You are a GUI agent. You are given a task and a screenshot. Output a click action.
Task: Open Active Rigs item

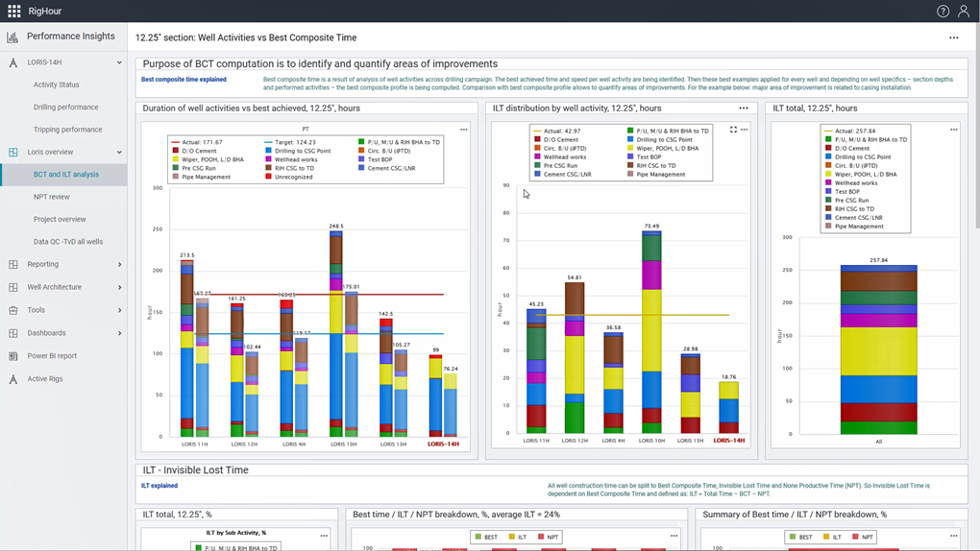[45, 379]
